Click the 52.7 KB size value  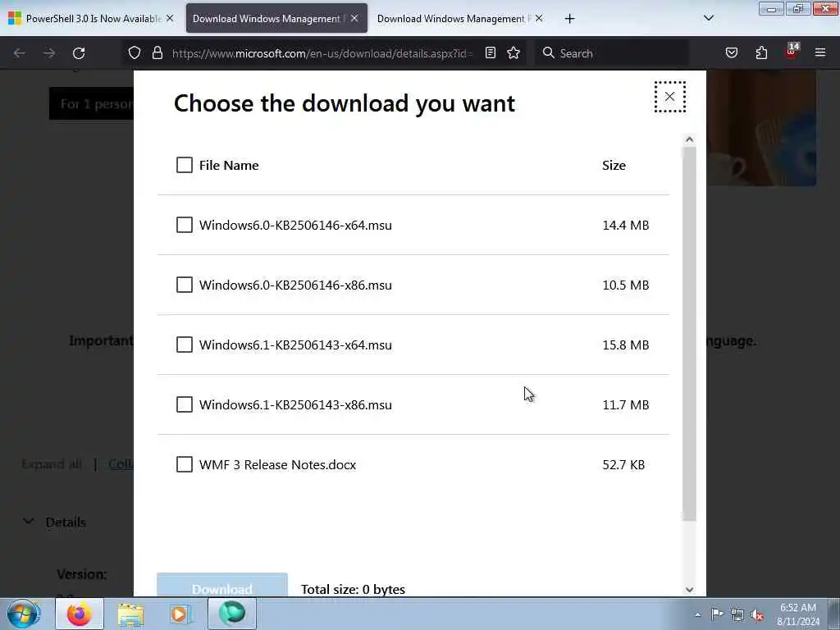(x=623, y=464)
